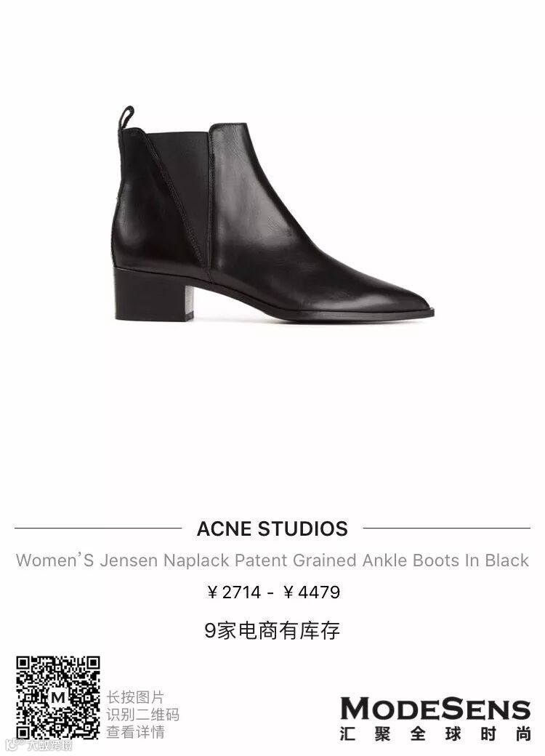Open the Women's Jensen Naplack boots title
This screenshot has height=756, width=545.
(272, 560)
